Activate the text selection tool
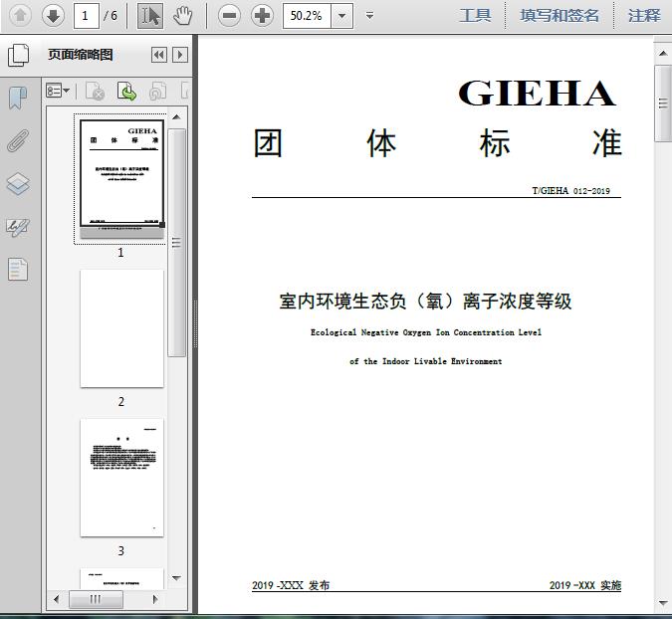Image resolution: width=672 pixels, height=619 pixels. point(150,15)
